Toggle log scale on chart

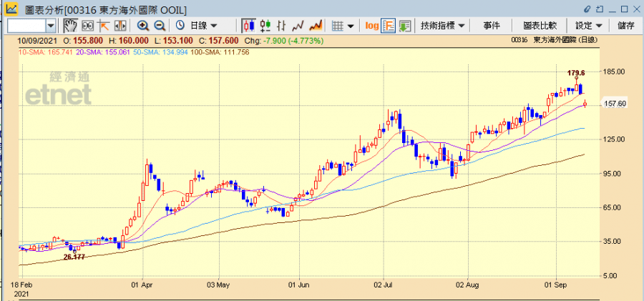pos(372,26)
